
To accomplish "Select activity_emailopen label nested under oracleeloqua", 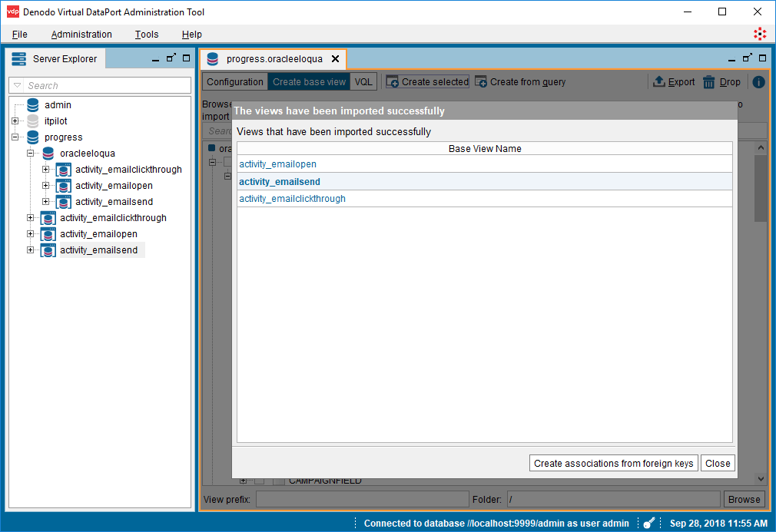I will tap(114, 186).
